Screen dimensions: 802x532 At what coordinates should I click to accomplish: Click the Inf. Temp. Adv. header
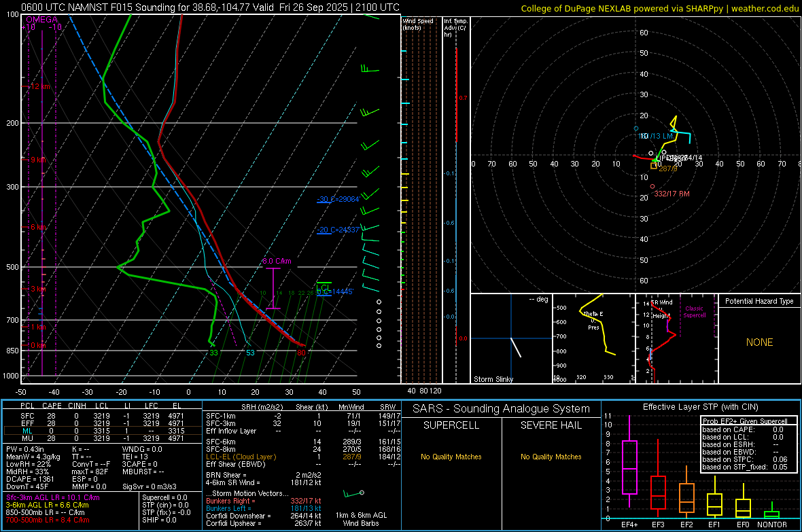[455, 28]
